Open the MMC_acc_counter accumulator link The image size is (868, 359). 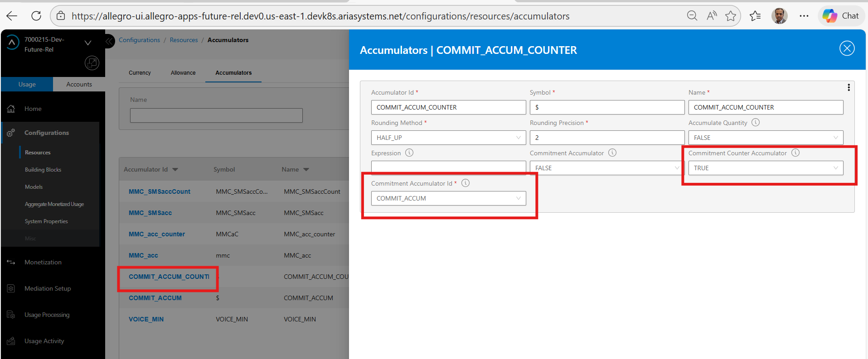157,234
